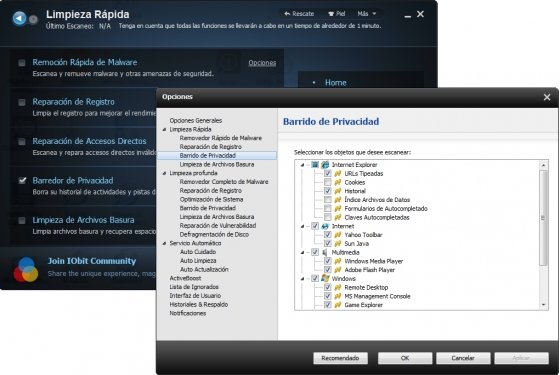Uncheck the Historial checkbox

[x=328, y=191]
